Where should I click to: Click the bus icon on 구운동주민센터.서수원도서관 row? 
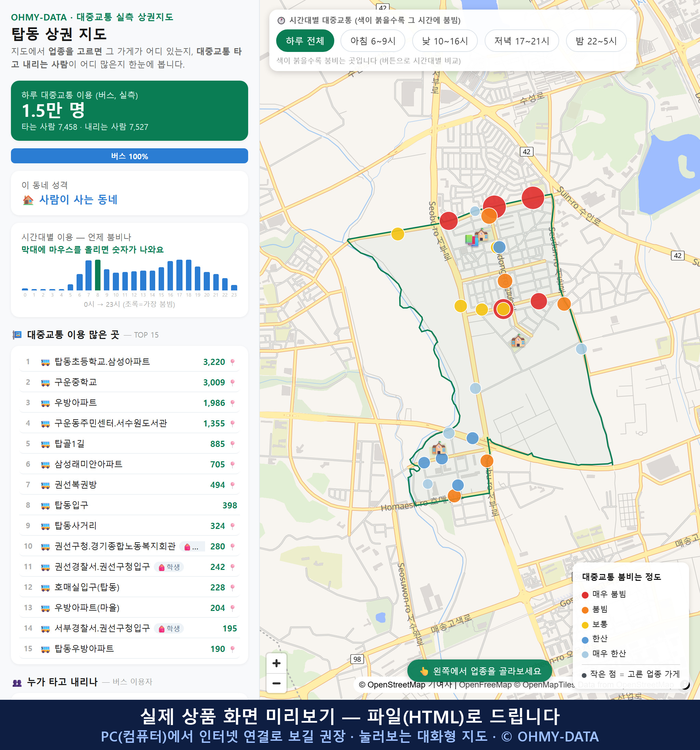click(45, 424)
